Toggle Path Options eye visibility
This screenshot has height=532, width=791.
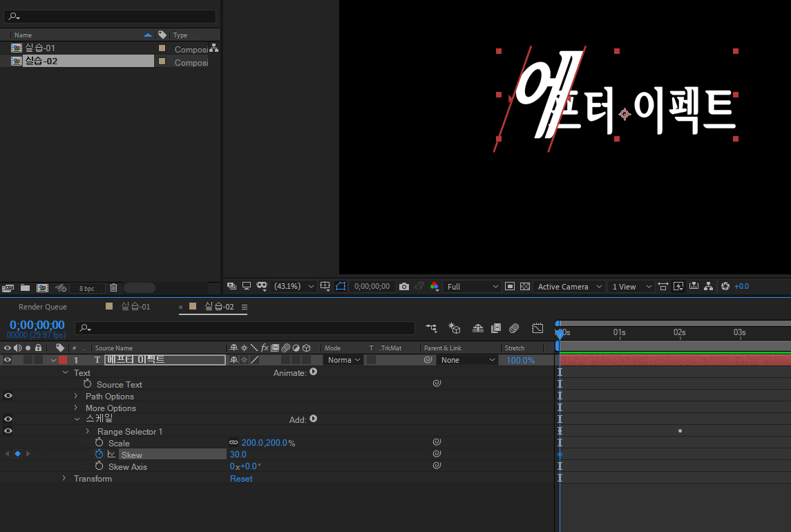[x=8, y=396]
